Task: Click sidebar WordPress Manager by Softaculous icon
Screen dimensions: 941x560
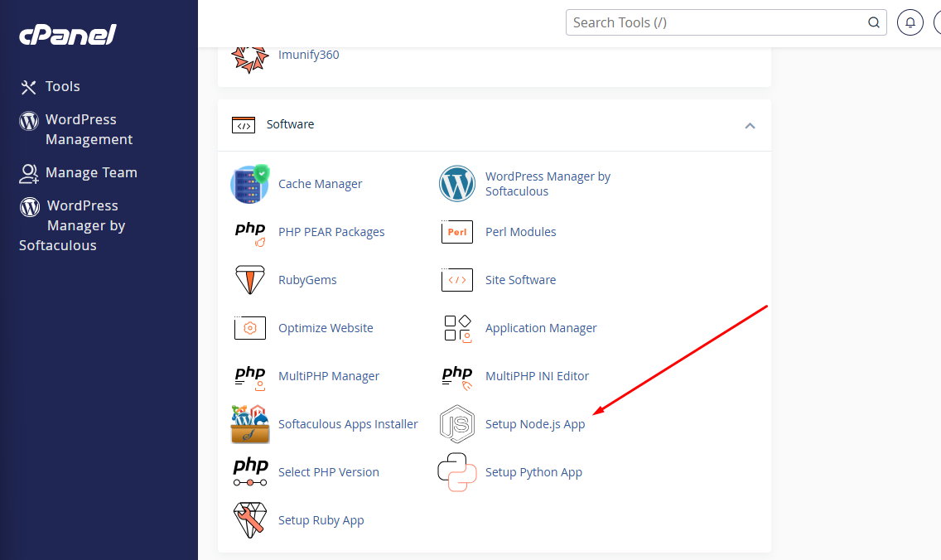Action: 30,207
